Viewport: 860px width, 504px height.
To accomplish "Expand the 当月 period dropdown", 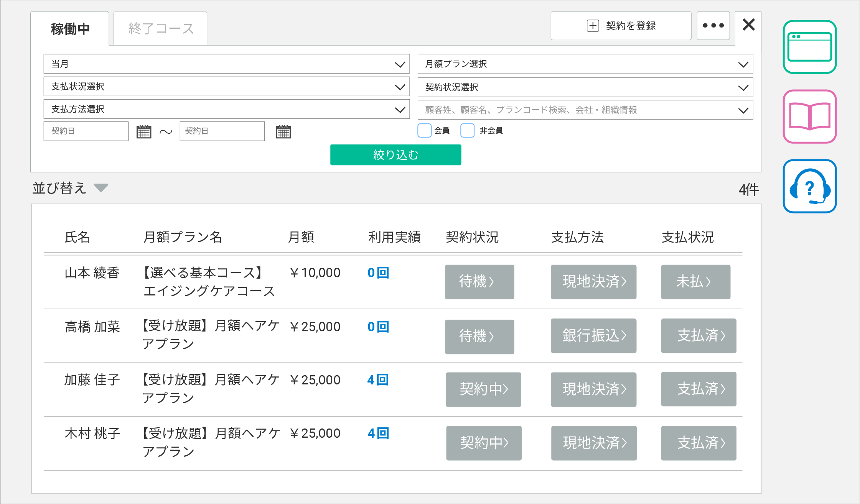I will 226,64.
